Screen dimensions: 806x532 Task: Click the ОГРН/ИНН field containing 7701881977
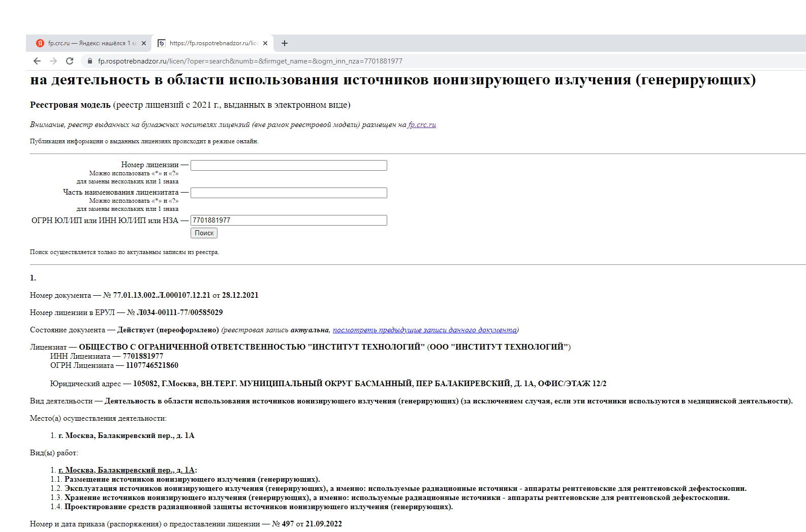289,220
